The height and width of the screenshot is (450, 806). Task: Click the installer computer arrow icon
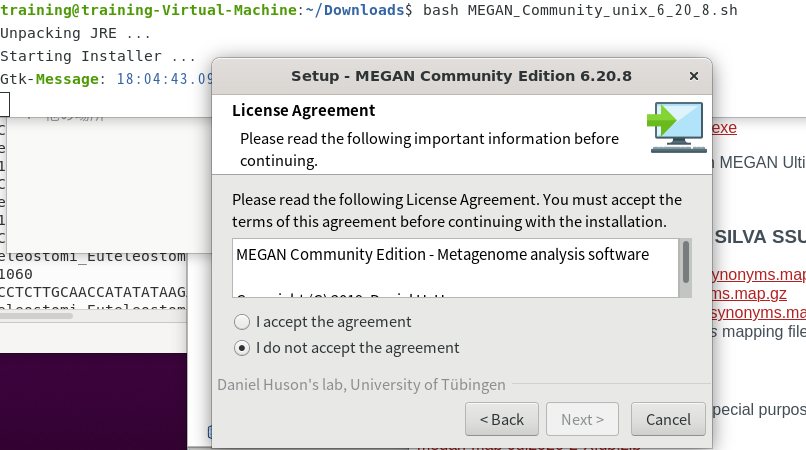[x=676, y=127]
